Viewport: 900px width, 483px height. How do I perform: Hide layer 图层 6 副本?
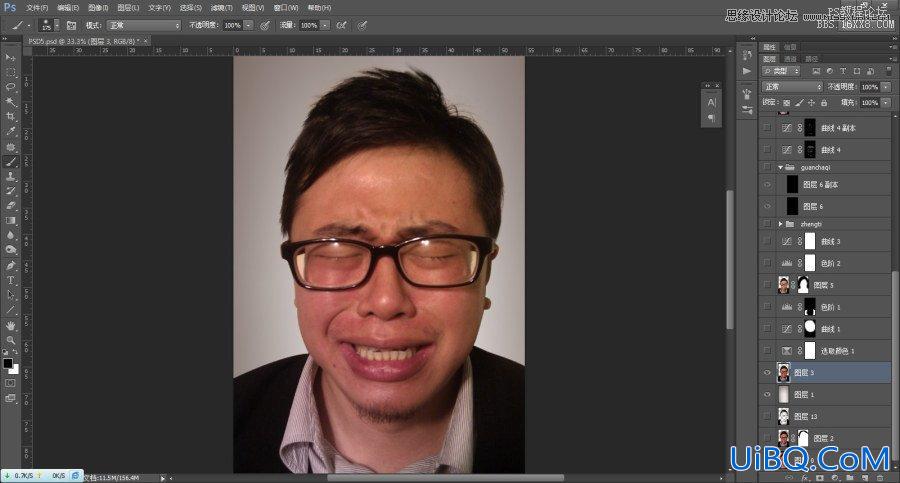(767, 184)
